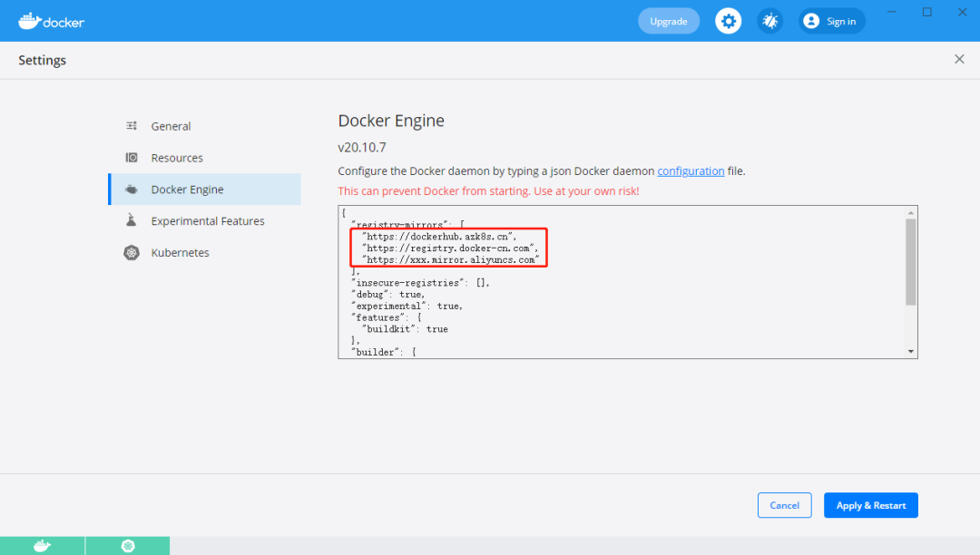Click the Docker whale logo in header
Screen dimensions: 980x555
pos(51,21)
